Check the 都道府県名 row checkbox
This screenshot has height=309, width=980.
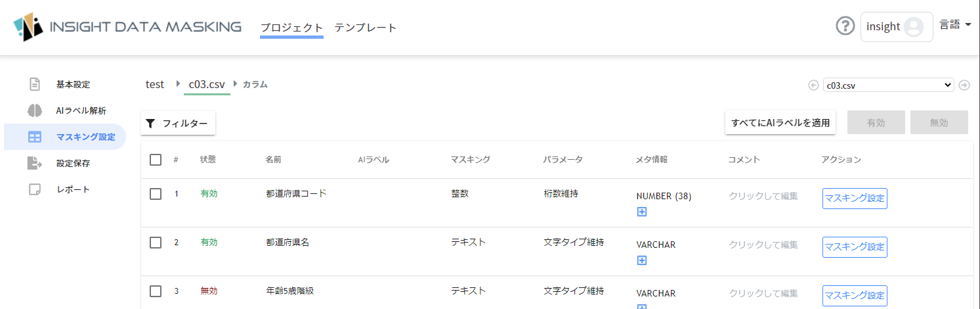[156, 242]
